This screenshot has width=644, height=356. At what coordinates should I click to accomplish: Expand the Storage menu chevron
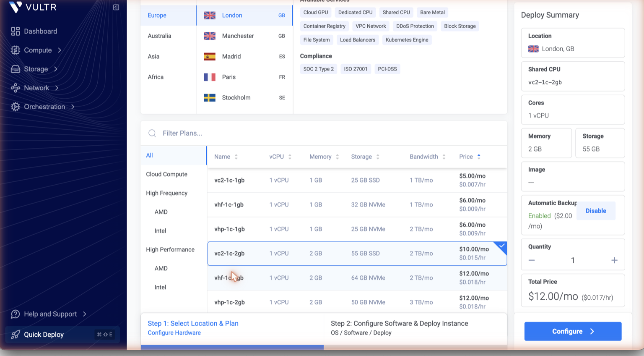pyautogui.click(x=56, y=69)
